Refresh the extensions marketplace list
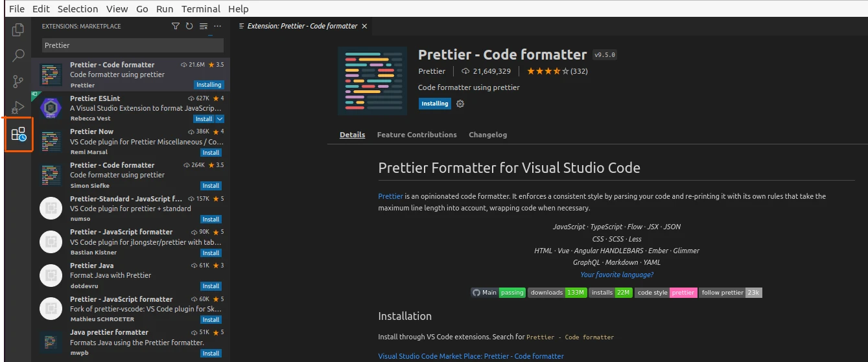Image resolution: width=868 pixels, height=362 pixels. tap(189, 27)
